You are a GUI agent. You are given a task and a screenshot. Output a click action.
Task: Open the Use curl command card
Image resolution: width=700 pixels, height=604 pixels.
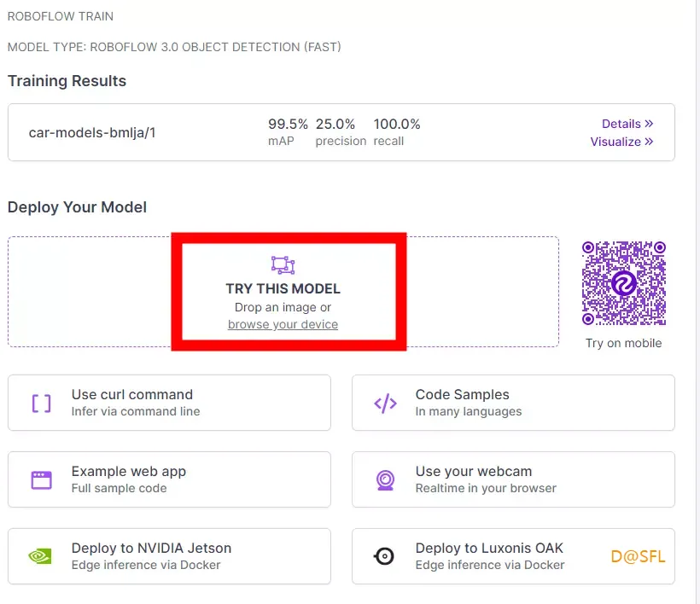click(169, 403)
